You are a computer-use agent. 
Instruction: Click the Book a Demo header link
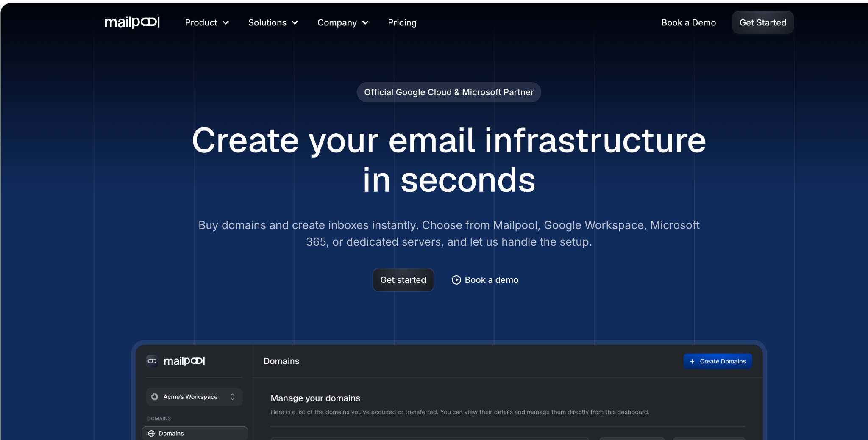coord(688,22)
